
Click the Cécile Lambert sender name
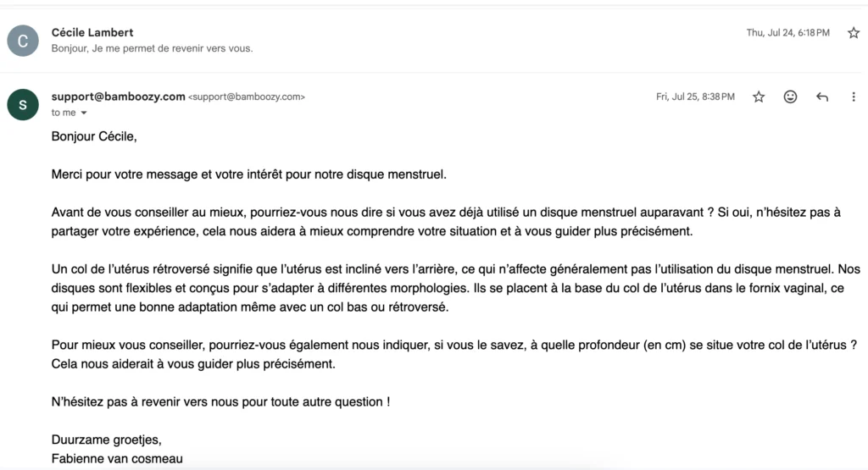(x=92, y=32)
